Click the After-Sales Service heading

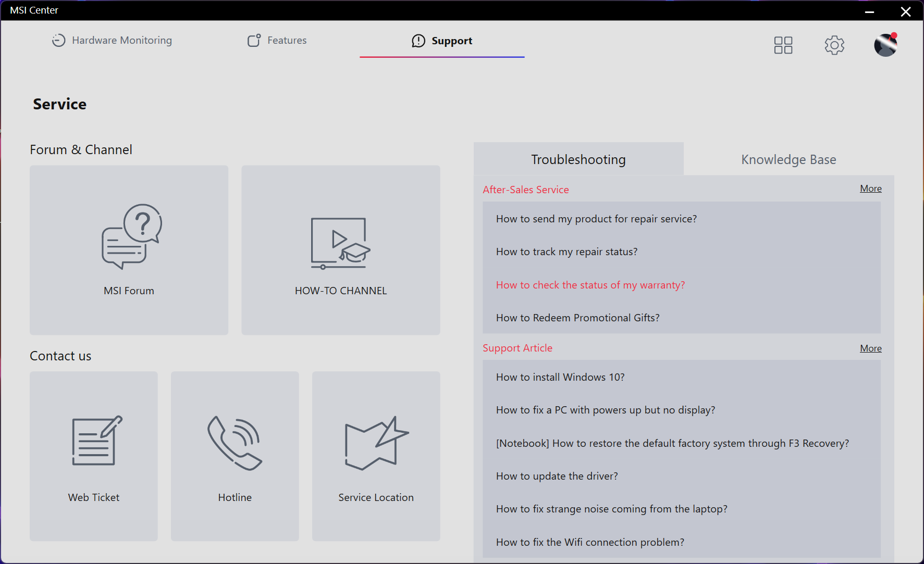pos(526,190)
